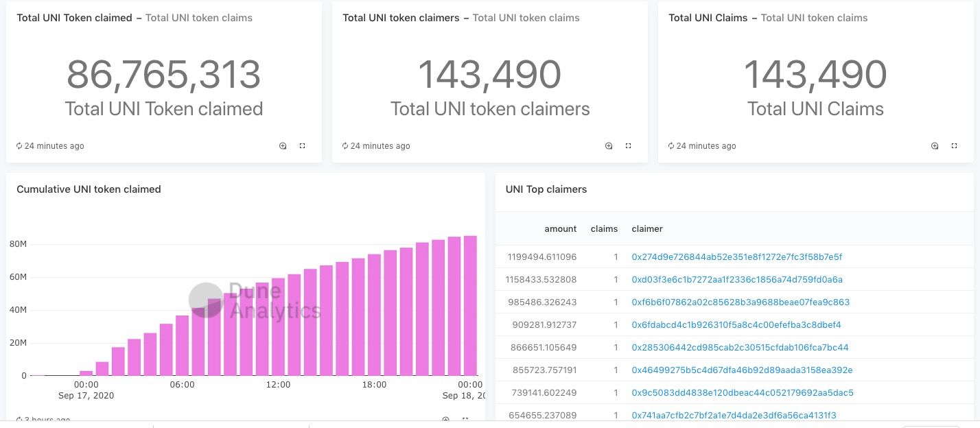The width and height of the screenshot is (980, 428).
Task: Click the Cumulative UNI token claimed chart title
Action: pos(89,189)
